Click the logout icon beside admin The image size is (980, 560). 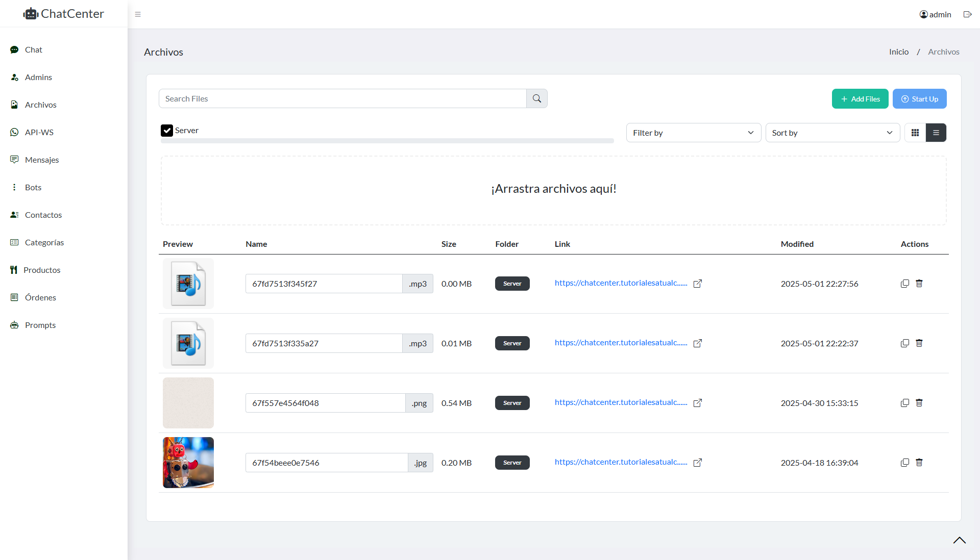tap(967, 14)
